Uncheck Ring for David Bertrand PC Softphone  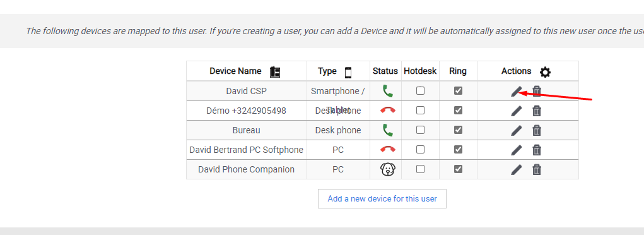point(458,149)
